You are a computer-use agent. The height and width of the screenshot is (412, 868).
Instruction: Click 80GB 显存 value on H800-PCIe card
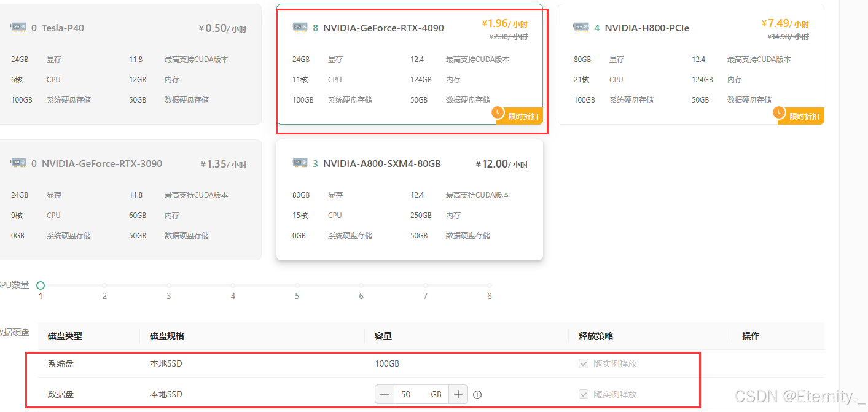[x=582, y=60]
